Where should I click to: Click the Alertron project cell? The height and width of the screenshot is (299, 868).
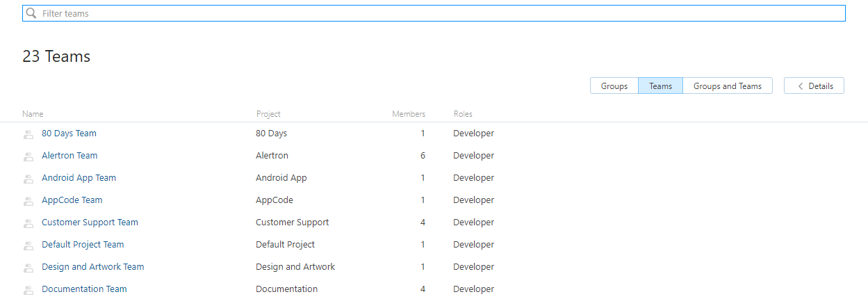pos(272,156)
